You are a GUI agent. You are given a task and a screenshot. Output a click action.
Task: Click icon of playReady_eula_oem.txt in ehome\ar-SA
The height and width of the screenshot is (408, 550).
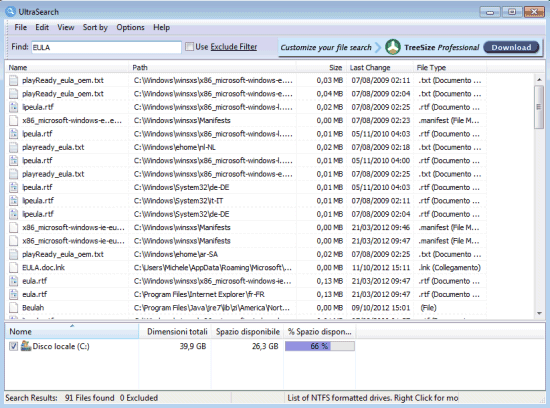(13, 254)
